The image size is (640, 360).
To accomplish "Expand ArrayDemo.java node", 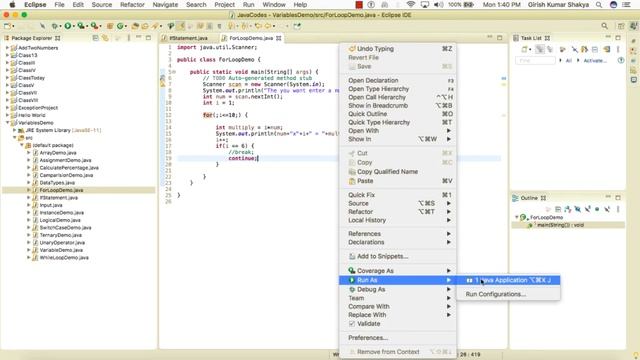I will 29,153.
